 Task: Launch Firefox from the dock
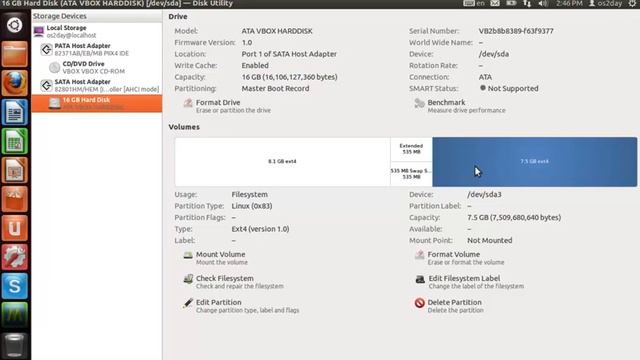click(15, 83)
